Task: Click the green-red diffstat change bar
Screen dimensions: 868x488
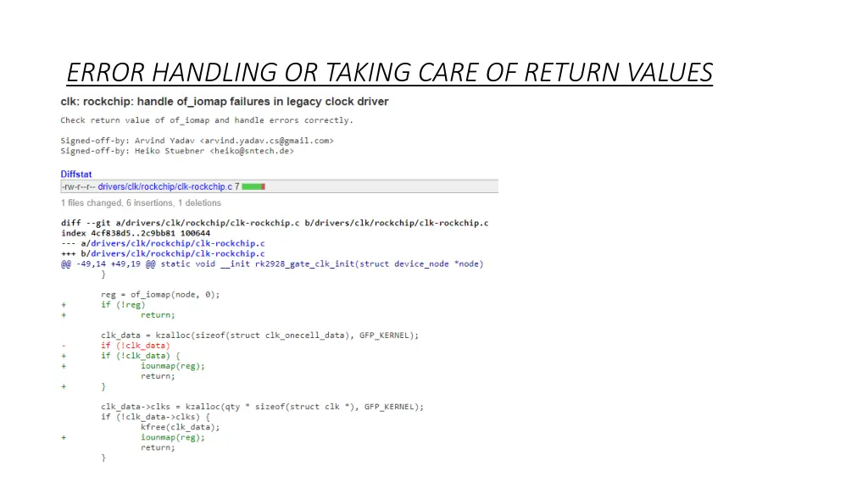Action: (253, 187)
